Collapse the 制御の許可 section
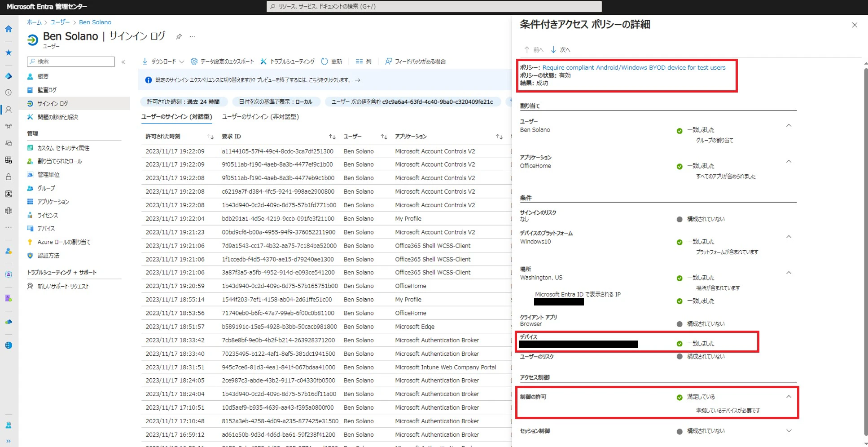The image size is (868, 447). click(789, 397)
